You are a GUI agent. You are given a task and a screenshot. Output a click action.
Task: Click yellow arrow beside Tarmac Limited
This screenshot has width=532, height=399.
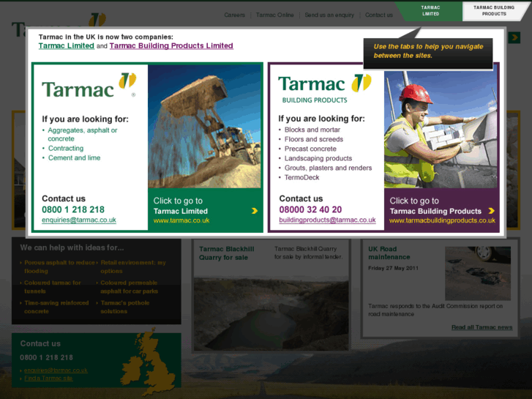pyautogui.click(x=255, y=211)
